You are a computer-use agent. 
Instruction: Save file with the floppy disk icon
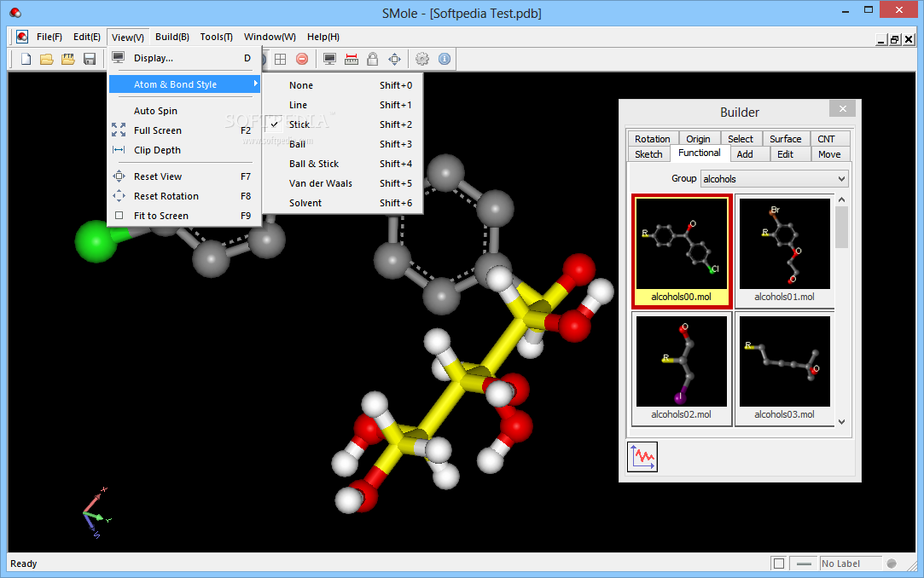click(x=90, y=59)
